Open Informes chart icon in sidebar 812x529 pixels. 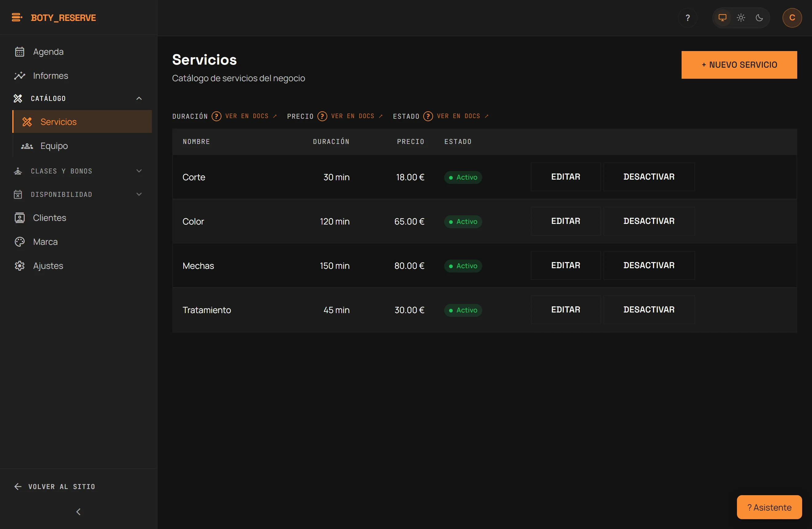tap(20, 76)
